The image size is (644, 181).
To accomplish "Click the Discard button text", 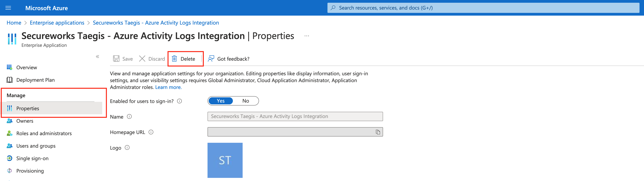I will 156,59.
